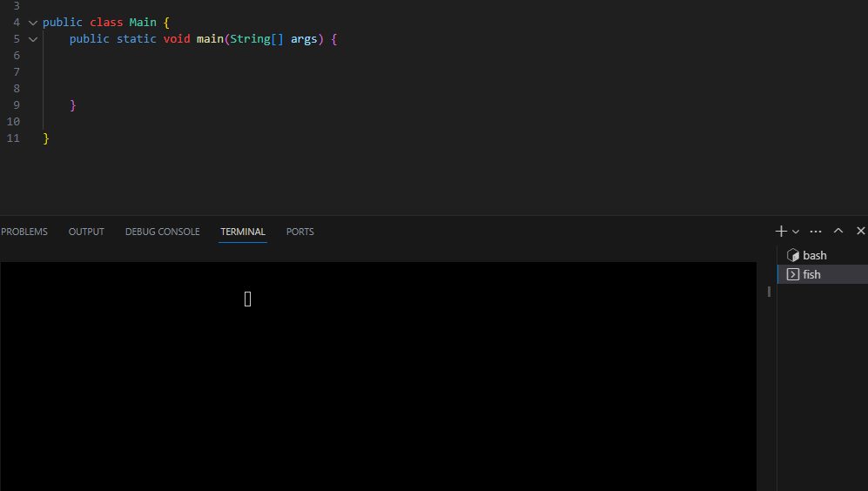Click the 'static' keyword on line 5

pos(136,39)
